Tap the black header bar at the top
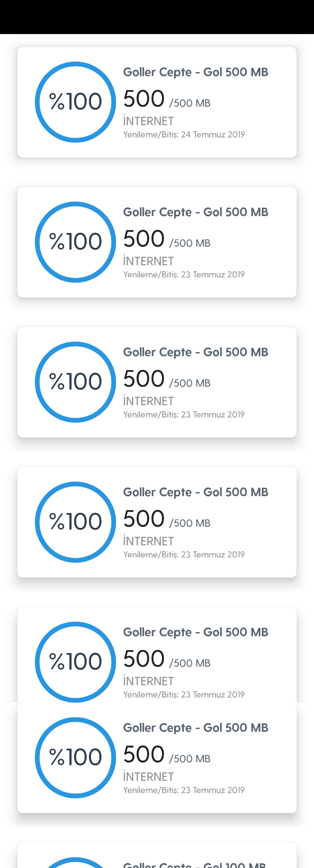 point(157,17)
